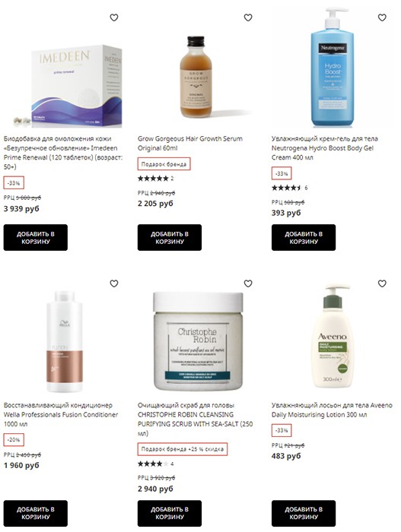Add Imedeen Prime Renewal to wishlist heart
Viewport: 401px width, 532px height.
click(114, 17)
